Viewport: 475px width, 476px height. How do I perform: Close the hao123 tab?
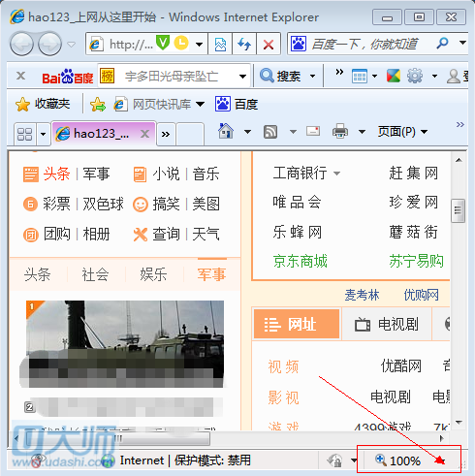tap(145, 134)
